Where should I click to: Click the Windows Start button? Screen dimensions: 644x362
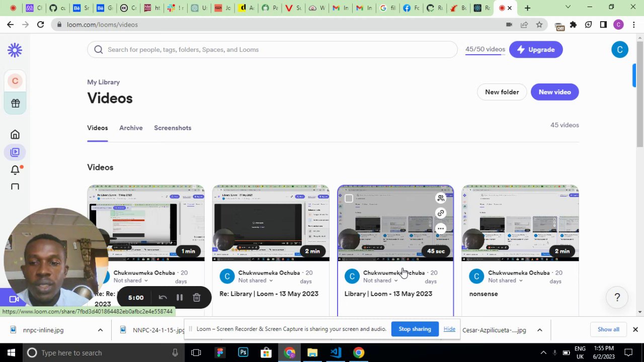point(11,352)
